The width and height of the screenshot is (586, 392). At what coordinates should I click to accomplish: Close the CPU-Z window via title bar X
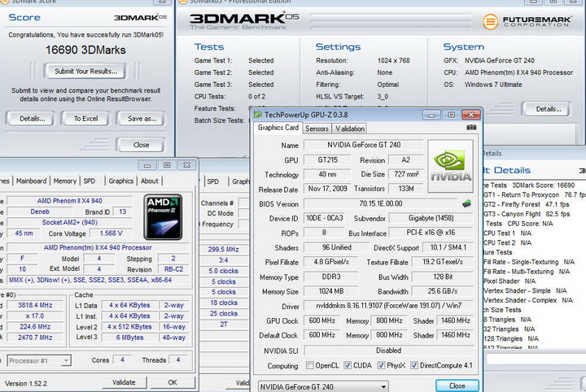coord(187,165)
